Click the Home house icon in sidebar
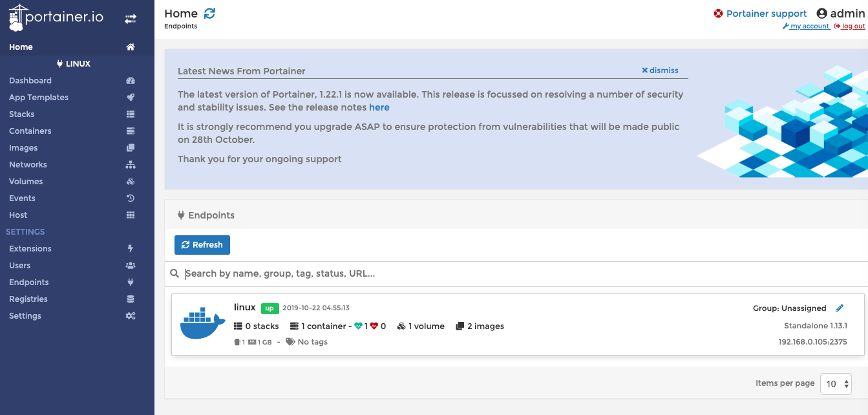Image resolution: width=868 pixels, height=415 pixels. pos(131,47)
